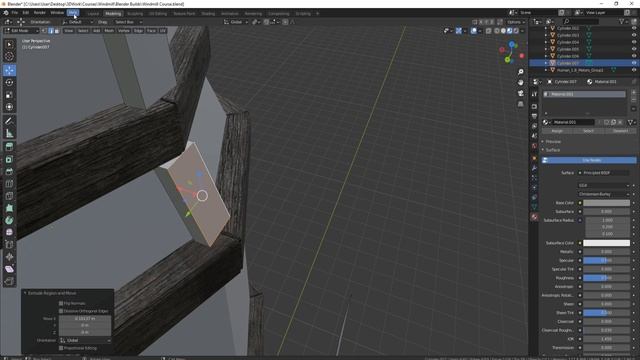640x360 pixels.
Task: Select the Annotate pencil tool
Action: tap(9, 121)
